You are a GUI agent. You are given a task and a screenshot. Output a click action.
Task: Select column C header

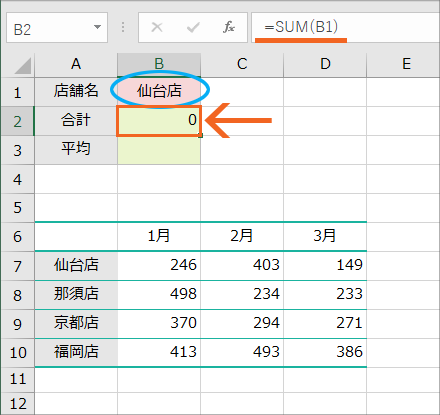tap(242, 64)
